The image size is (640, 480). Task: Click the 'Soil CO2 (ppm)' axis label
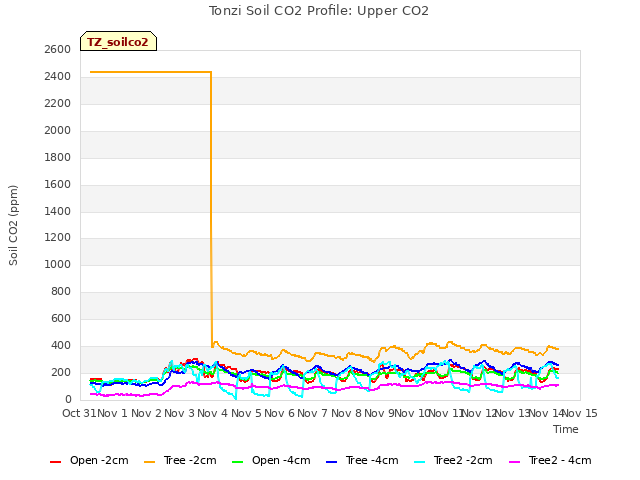[13, 225]
